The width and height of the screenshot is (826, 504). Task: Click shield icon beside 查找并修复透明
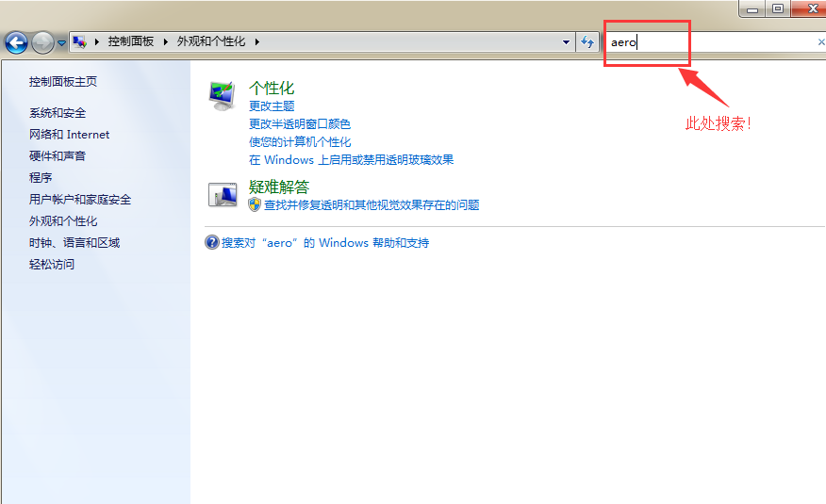[x=255, y=204]
